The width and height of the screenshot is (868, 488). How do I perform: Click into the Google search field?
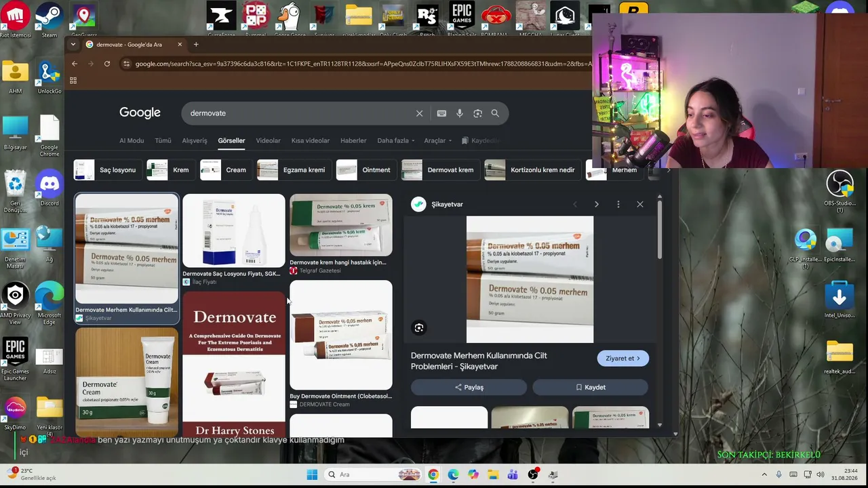click(x=298, y=113)
